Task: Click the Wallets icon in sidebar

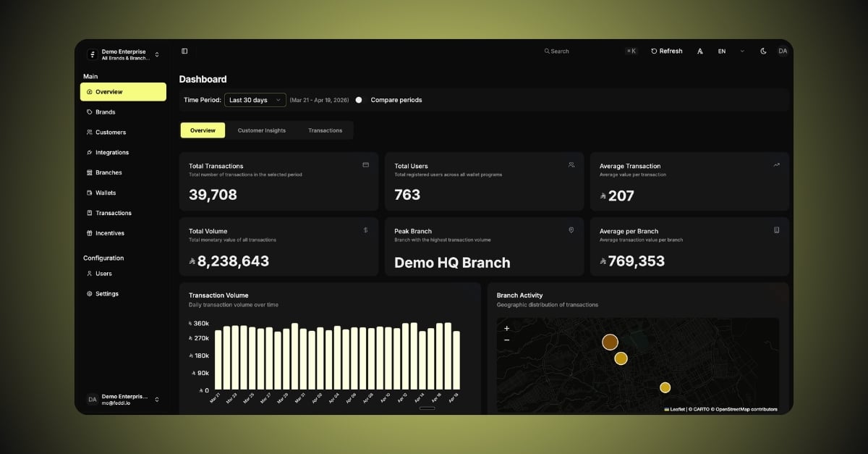Action: coord(89,193)
